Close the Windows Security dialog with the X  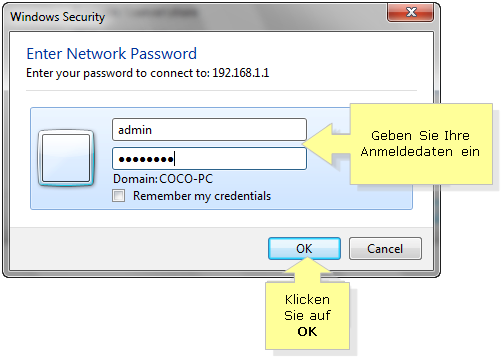pos(410,12)
